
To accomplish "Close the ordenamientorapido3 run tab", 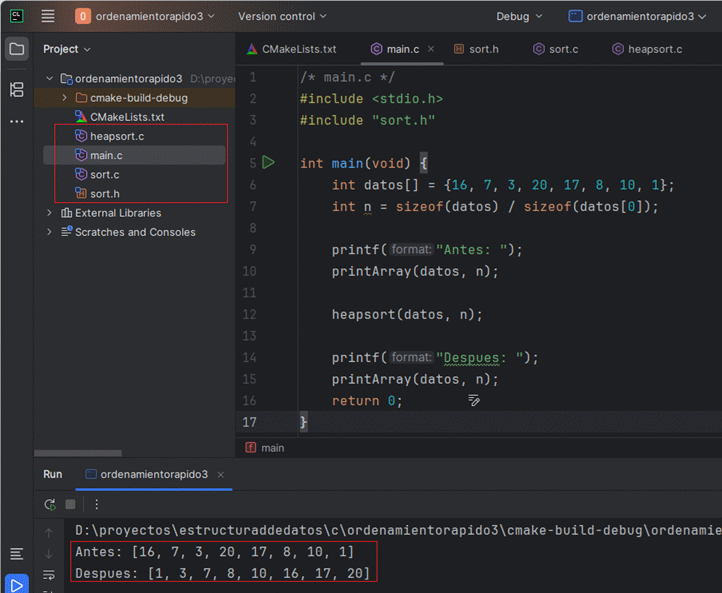I will click(x=221, y=475).
